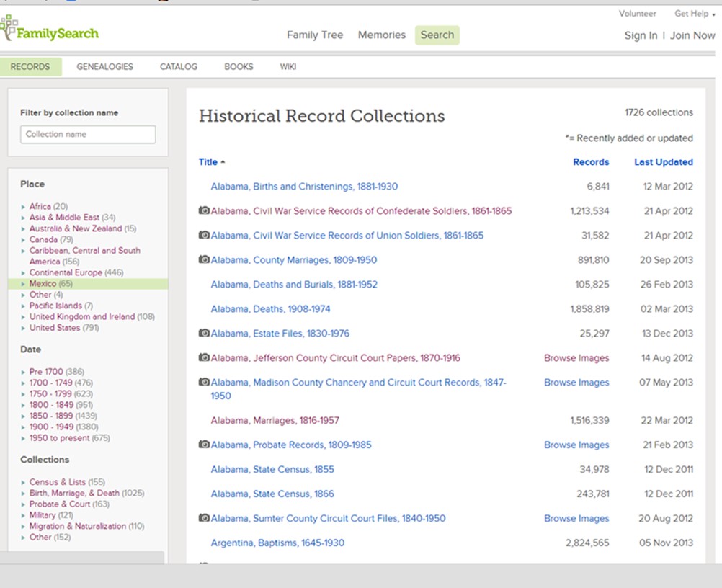This screenshot has height=588, width=722.
Task: Expand the 1850 - 1899 date arrow
Action: point(23,416)
